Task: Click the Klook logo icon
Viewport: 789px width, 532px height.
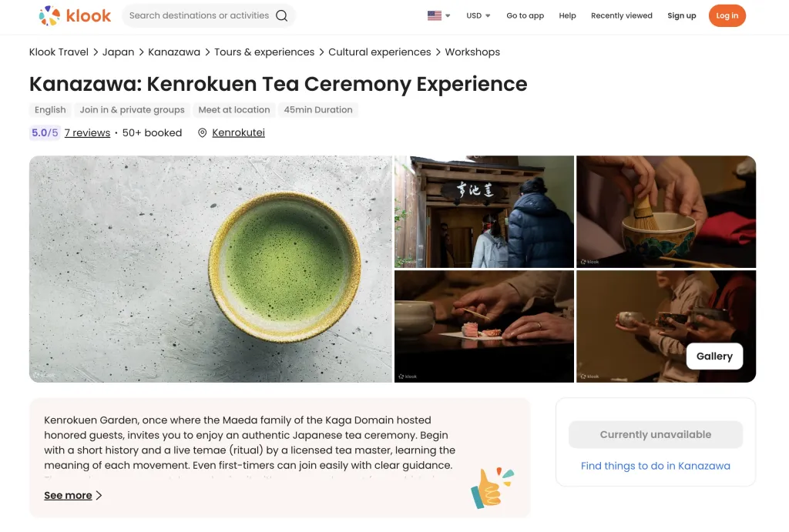Action: (x=50, y=15)
